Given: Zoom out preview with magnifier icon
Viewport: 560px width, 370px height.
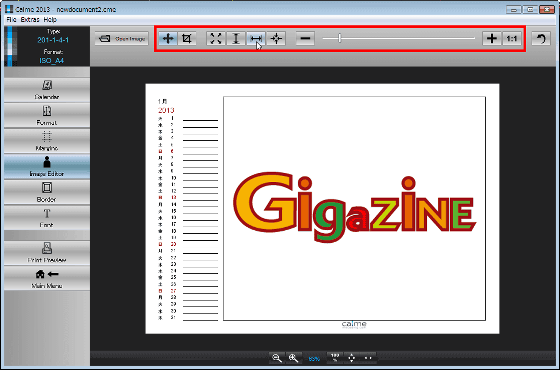Looking at the screenshot, I should [277, 358].
